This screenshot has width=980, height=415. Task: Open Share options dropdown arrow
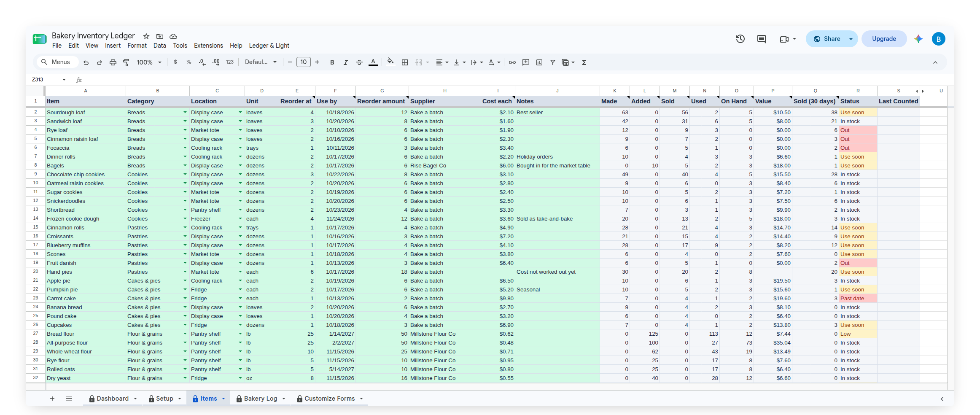(851, 39)
